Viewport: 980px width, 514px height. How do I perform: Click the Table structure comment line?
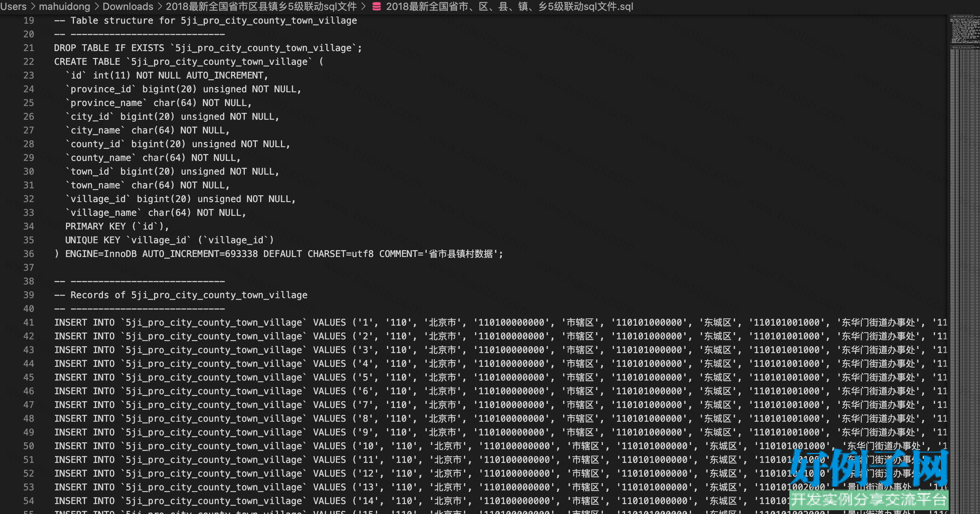(206, 21)
